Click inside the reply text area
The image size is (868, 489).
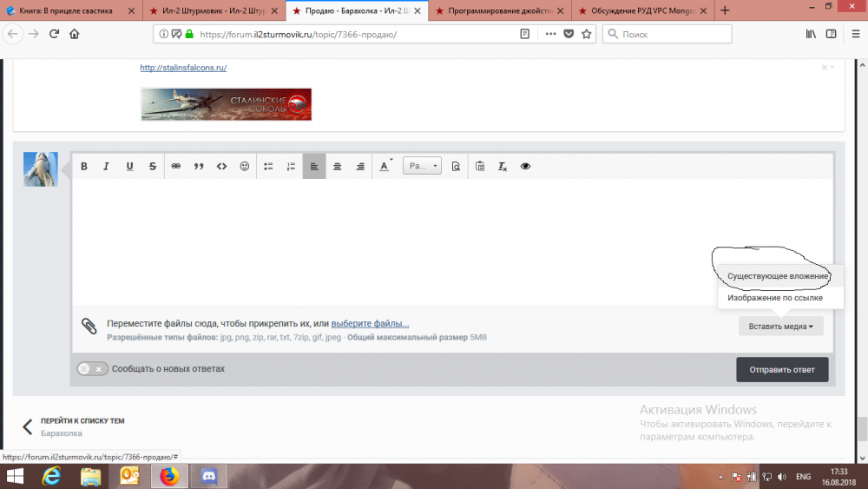click(451, 242)
